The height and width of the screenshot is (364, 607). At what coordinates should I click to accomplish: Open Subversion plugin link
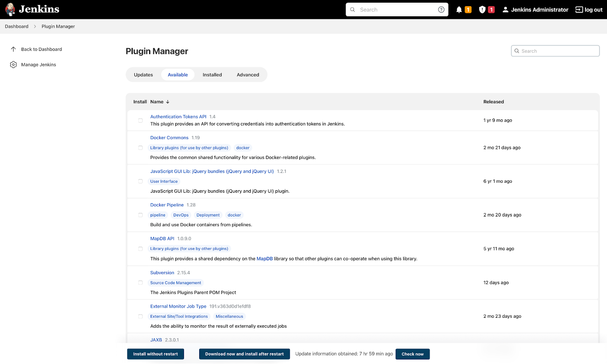pyautogui.click(x=162, y=273)
